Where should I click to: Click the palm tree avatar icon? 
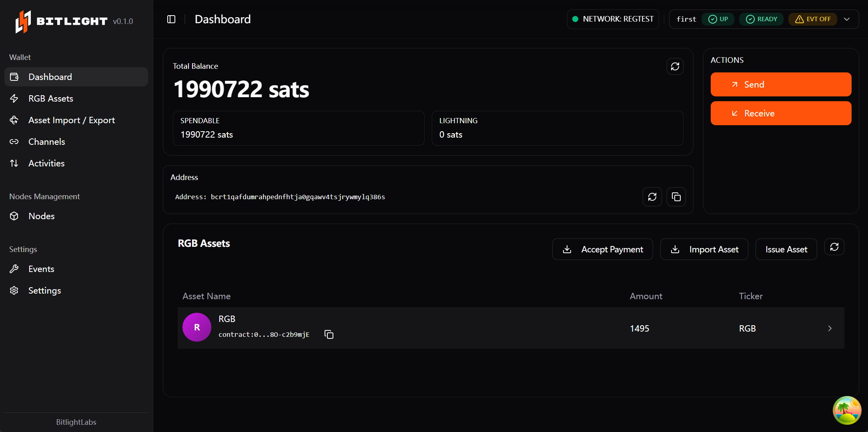coord(847,410)
